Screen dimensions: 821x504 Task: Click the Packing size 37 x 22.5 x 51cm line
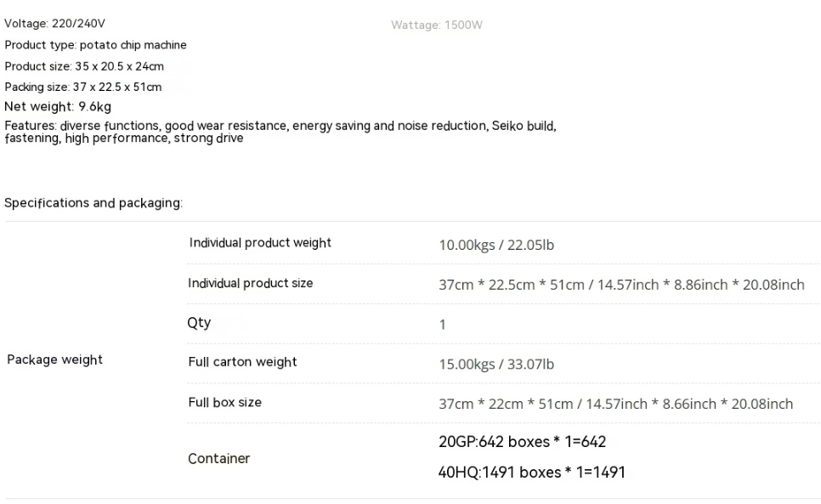pyautogui.click(x=83, y=87)
